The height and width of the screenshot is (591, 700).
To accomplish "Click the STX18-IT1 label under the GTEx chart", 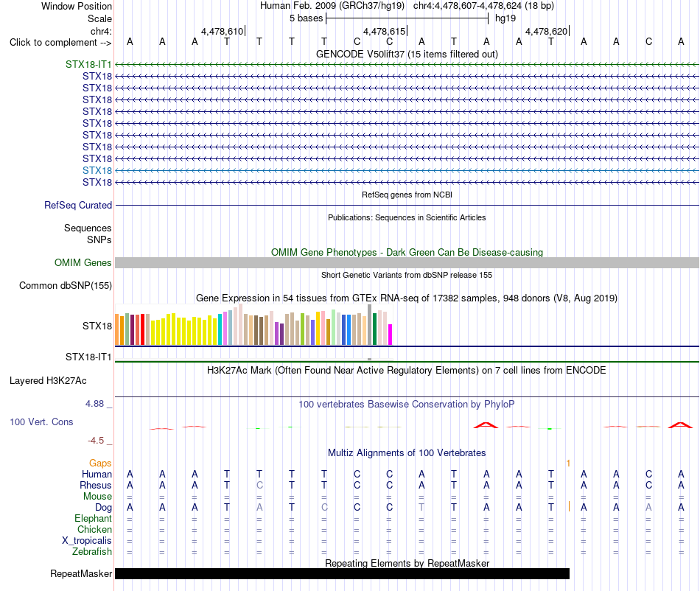I will point(88,357).
